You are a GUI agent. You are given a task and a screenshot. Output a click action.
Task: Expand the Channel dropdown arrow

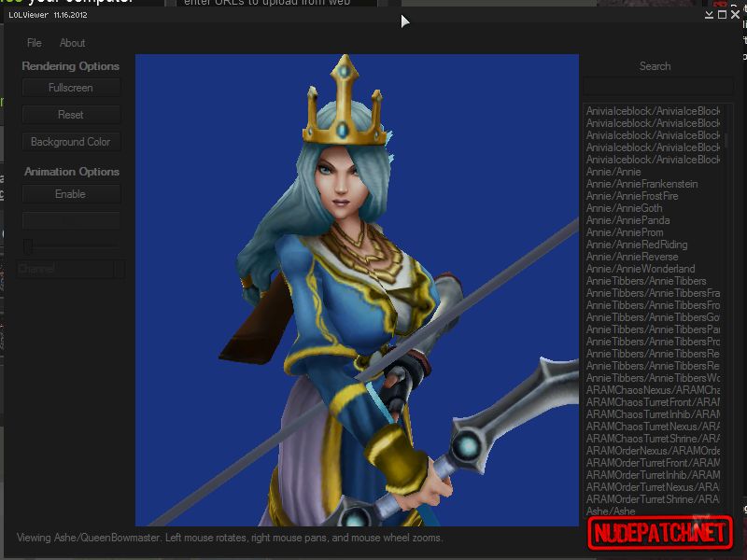click(119, 269)
